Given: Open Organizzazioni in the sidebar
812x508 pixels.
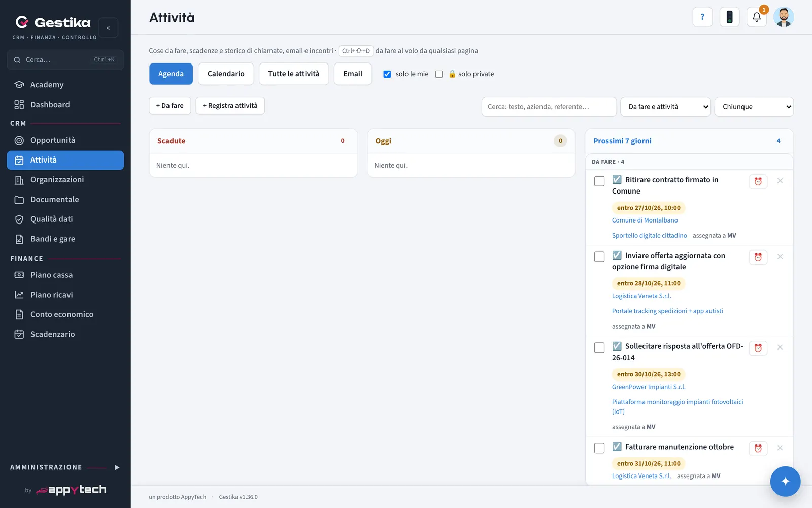Looking at the screenshot, I should pyautogui.click(x=65, y=180).
